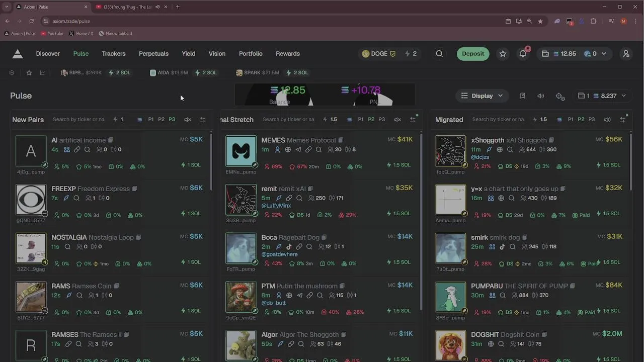Select preset P2 in Final Stretch
Image resolution: width=644 pixels, height=362 pixels.
click(371, 120)
